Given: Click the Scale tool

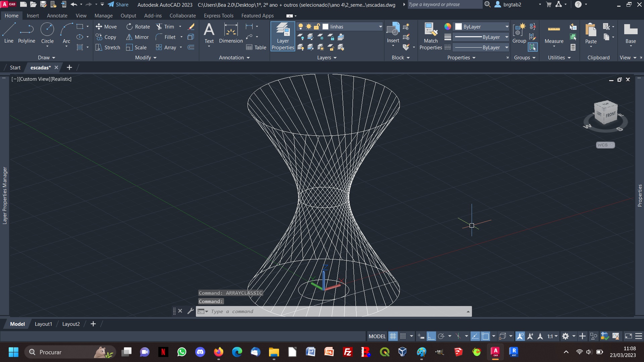Looking at the screenshot, I should [137, 47].
